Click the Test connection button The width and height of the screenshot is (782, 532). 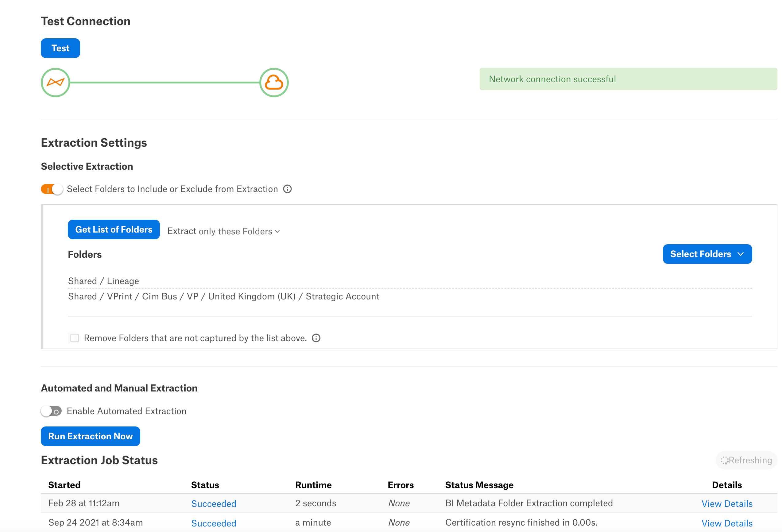pos(60,48)
